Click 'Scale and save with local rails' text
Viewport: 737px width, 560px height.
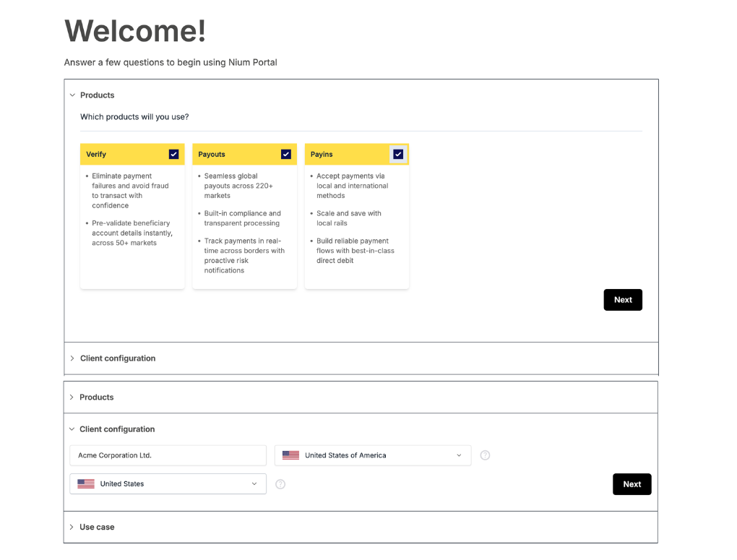coord(349,218)
